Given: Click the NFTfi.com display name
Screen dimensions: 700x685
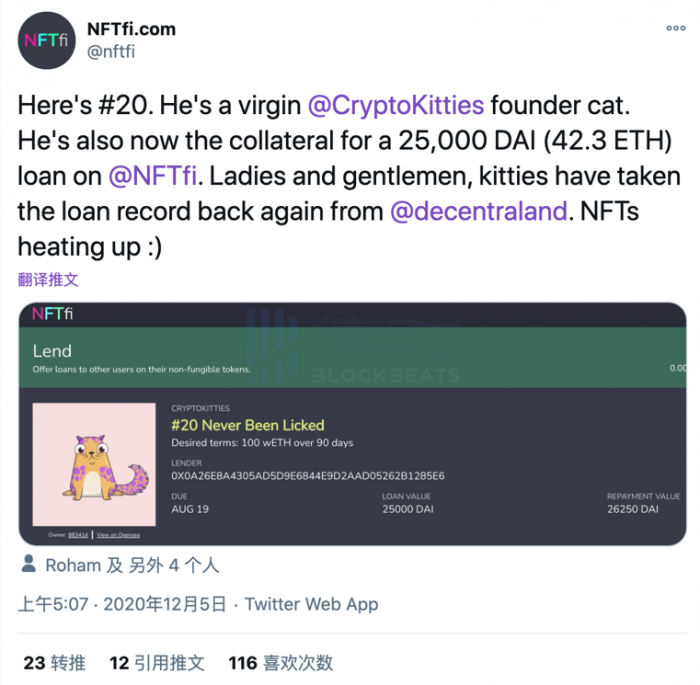Looking at the screenshot, I should pos(131,29).
